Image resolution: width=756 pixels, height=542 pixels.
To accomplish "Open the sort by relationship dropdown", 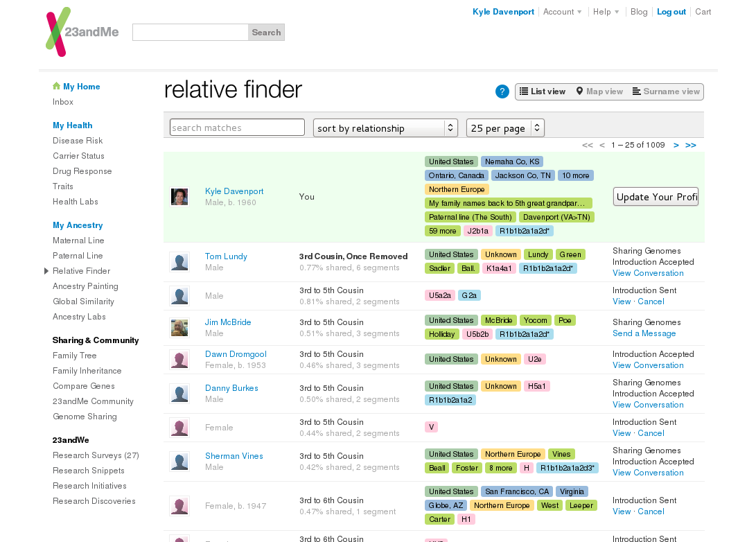I will (x=385, y=128).
